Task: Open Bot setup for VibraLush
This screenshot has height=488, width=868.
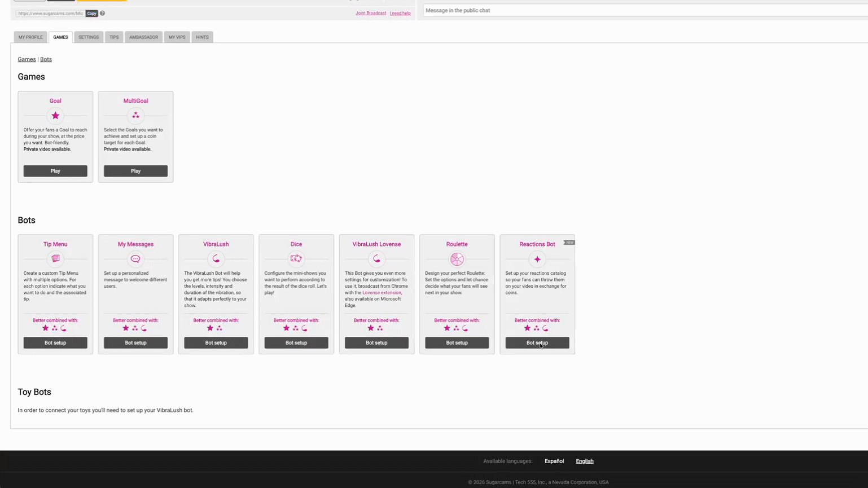Action: point(216,342)
